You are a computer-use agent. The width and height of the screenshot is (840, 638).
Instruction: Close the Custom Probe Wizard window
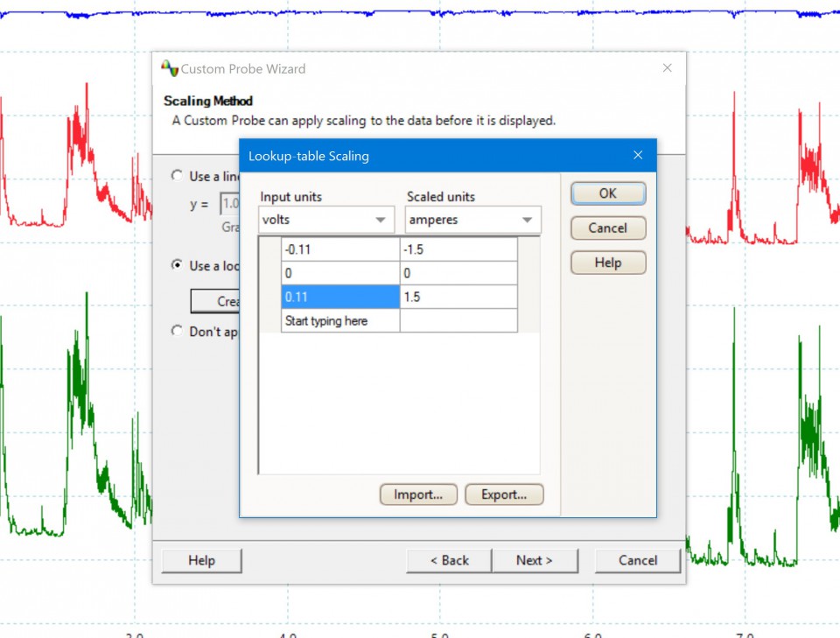[667, 68]
